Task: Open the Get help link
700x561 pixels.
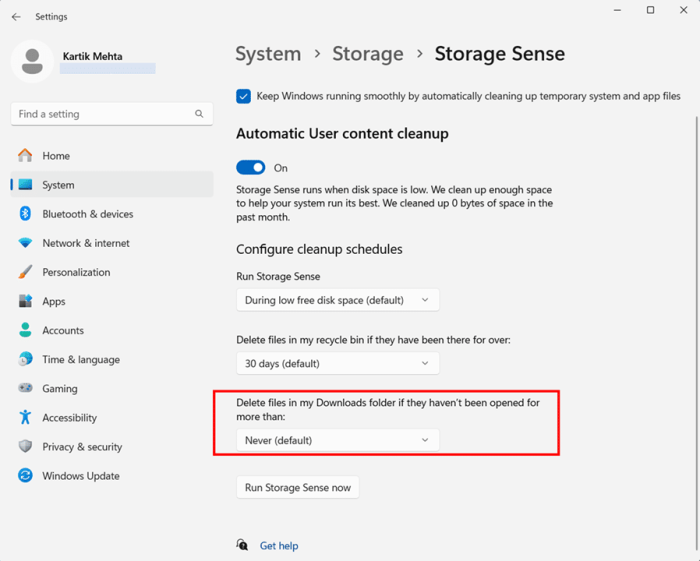Action: (279, 545)
